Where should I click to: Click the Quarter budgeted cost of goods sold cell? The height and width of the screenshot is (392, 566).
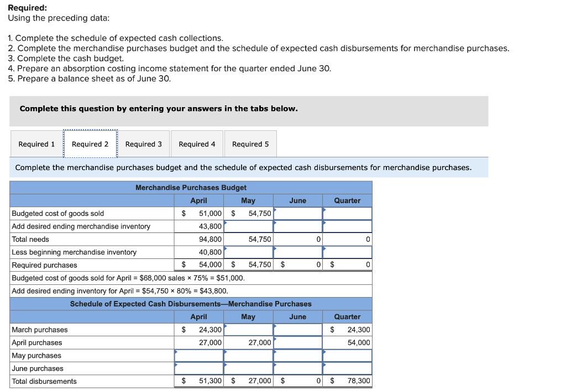click(347, 213)
